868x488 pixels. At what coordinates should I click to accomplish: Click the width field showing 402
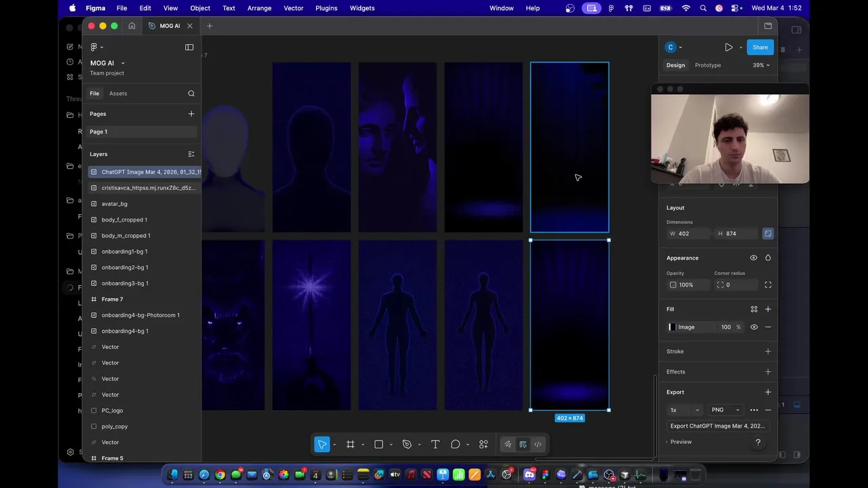689,234
